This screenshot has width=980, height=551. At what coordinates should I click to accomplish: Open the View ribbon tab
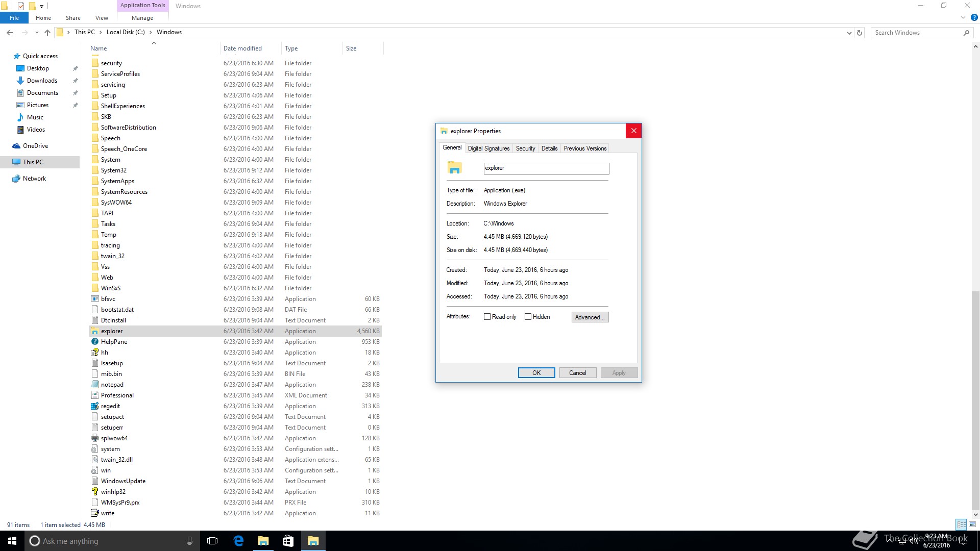(102, 18)
